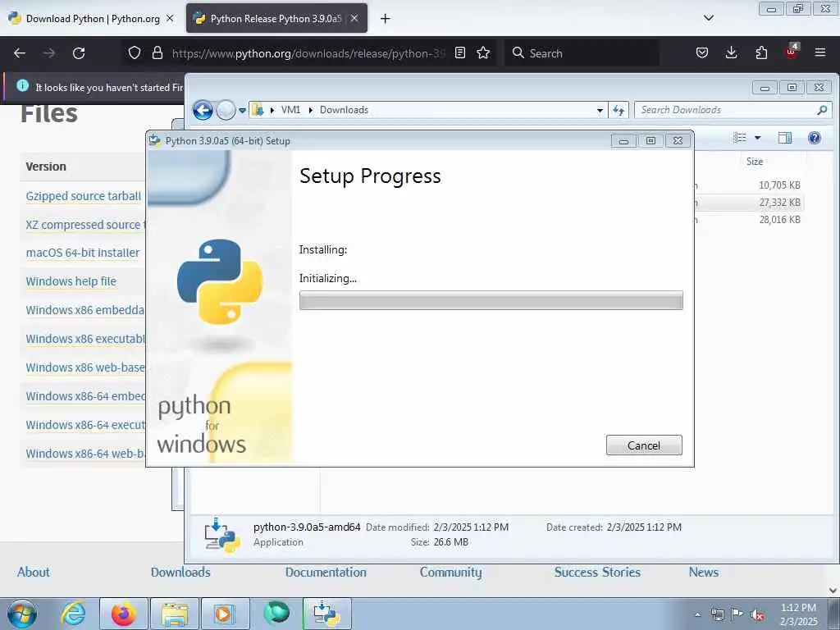
Task: Click Downloads in Explorer breadcrumb
Action: click(x=344, y=110)
